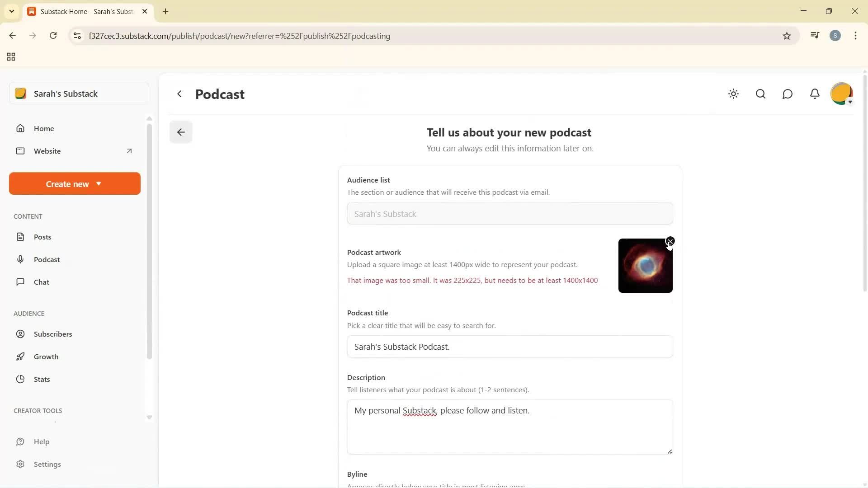Open Settings from the sidebar
Image resolution: width=868 pixels, height=488 pixels.
tap(48, 464)
